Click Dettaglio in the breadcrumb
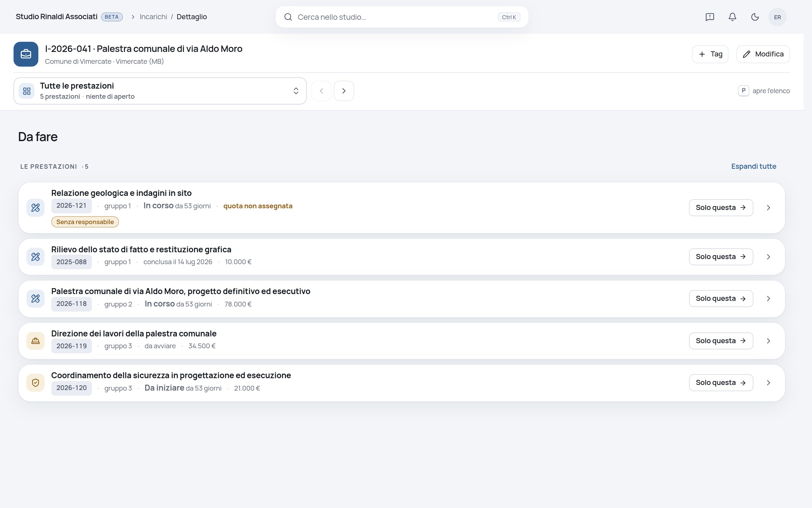This screenshot has height=508, width=812. point(192,17)
